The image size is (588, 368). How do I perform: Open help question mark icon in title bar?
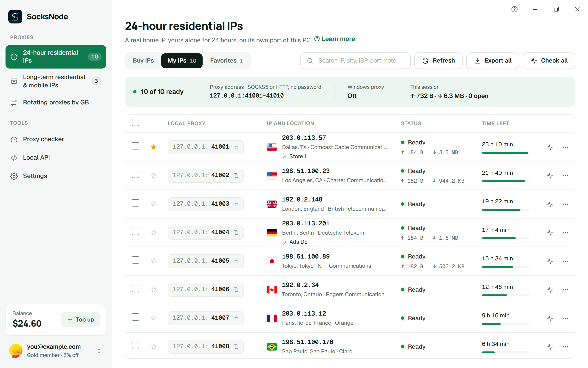pos(514,9)
